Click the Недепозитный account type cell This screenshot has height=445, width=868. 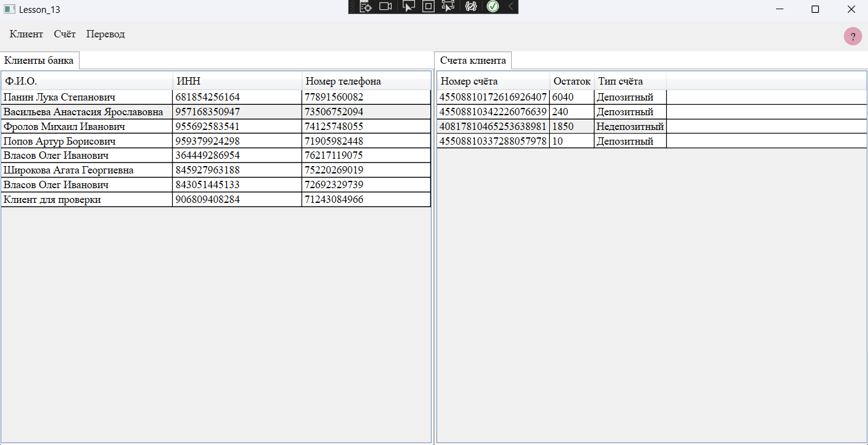630,127
